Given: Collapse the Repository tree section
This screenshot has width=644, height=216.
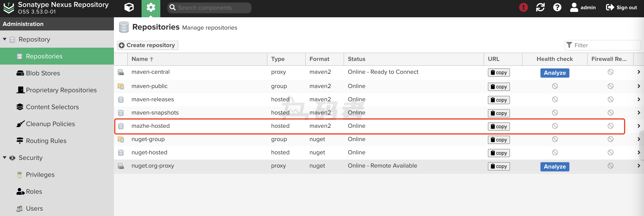Looking at the screenshot, I should [5, 39].
